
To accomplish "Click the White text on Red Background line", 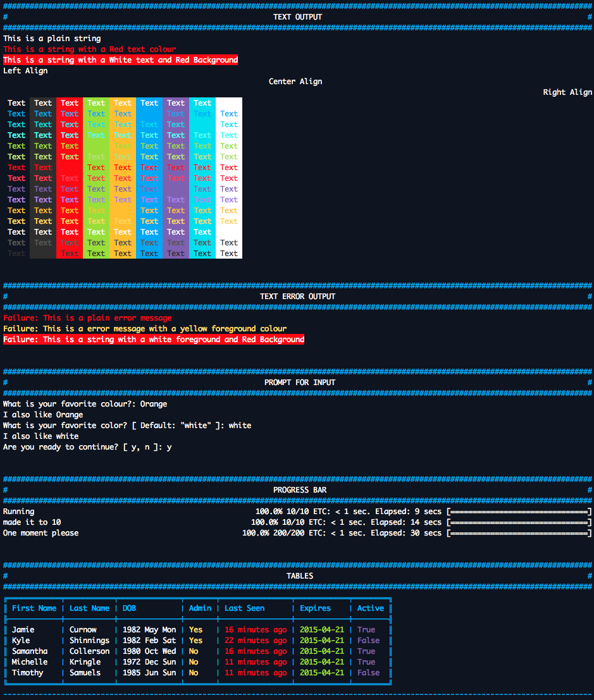I will [x=120, y=60].
